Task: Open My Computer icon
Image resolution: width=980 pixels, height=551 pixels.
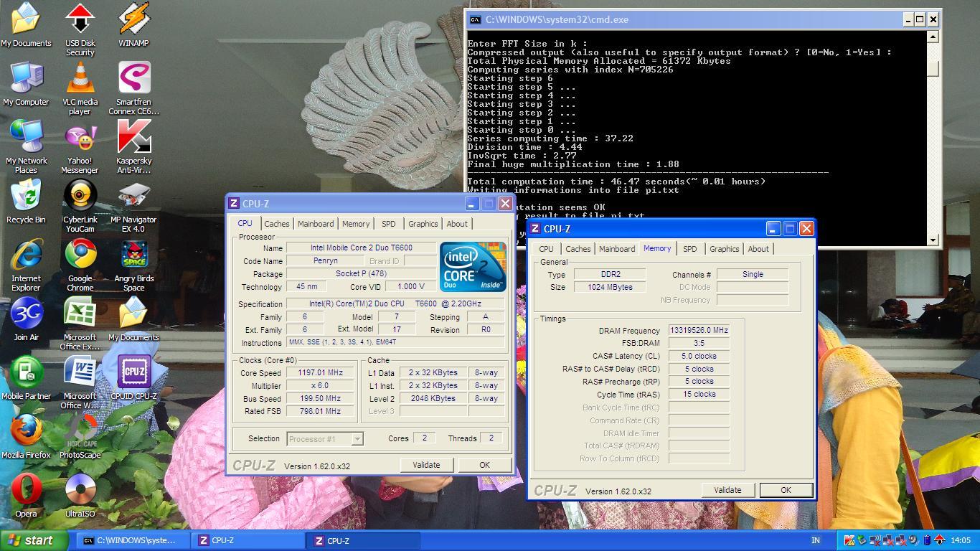Action: point(26,83)
